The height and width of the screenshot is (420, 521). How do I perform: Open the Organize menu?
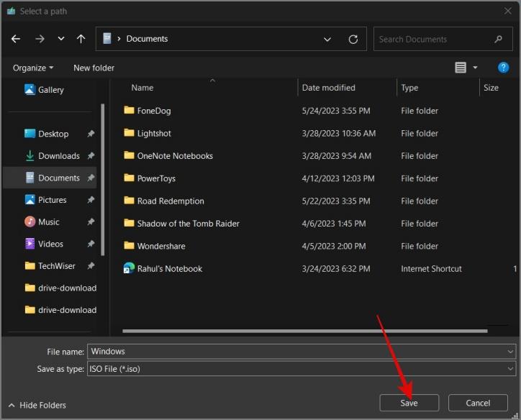tap(33, 68)
